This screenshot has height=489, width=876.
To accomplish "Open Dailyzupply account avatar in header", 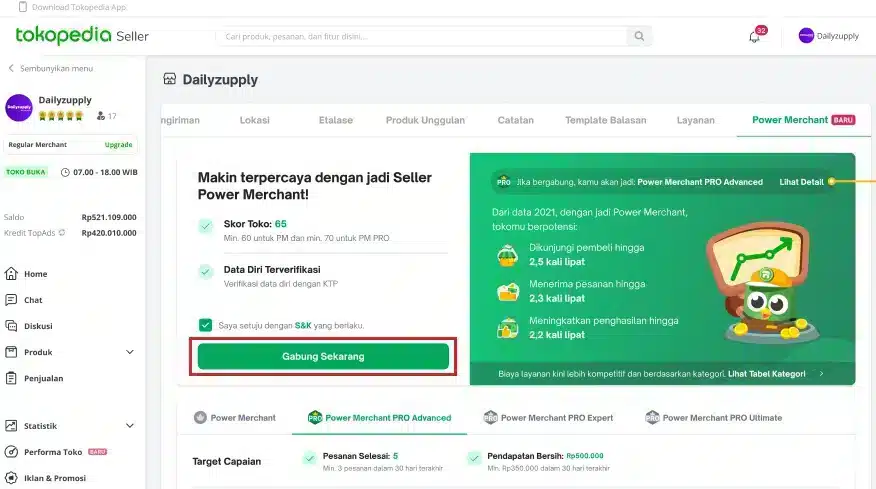I will click(x=806, y=36).
